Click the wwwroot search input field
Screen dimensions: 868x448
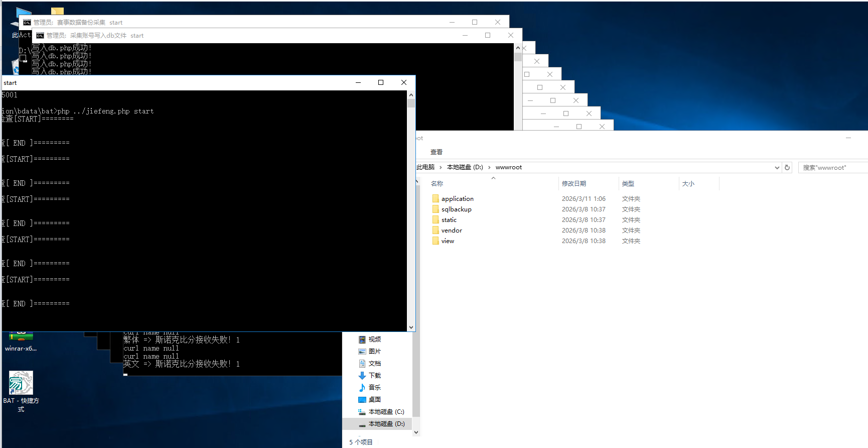833,168
